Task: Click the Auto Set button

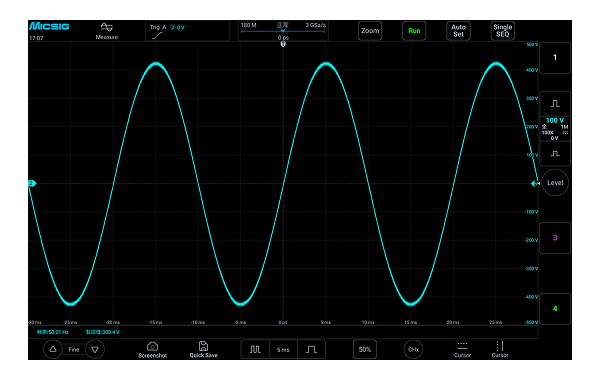Action: click(x=458, y=31)
